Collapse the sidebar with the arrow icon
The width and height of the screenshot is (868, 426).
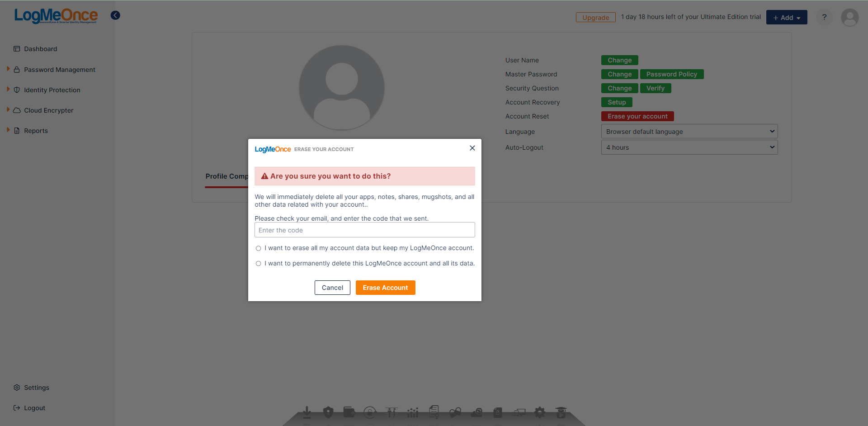point(116,15)
